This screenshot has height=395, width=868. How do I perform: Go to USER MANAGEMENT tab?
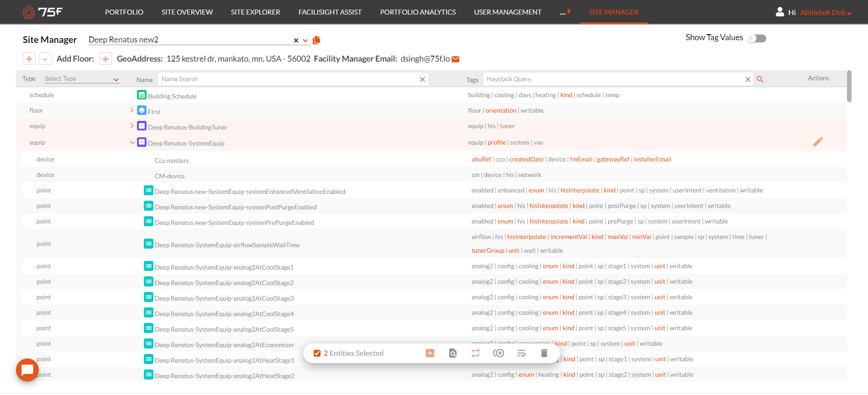point(508,12)
